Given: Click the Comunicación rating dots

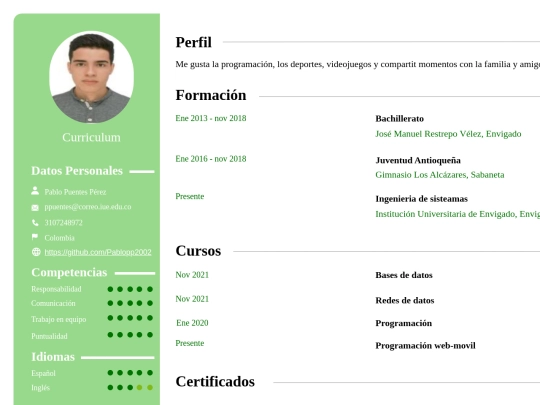Looking at the screenshot, I should [130, 303].
